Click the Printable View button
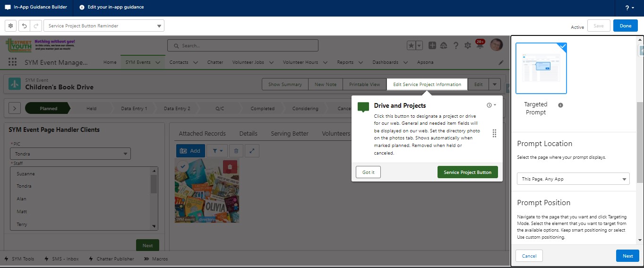Viewport: 644px width, 268px height. (x=364, y=84)
